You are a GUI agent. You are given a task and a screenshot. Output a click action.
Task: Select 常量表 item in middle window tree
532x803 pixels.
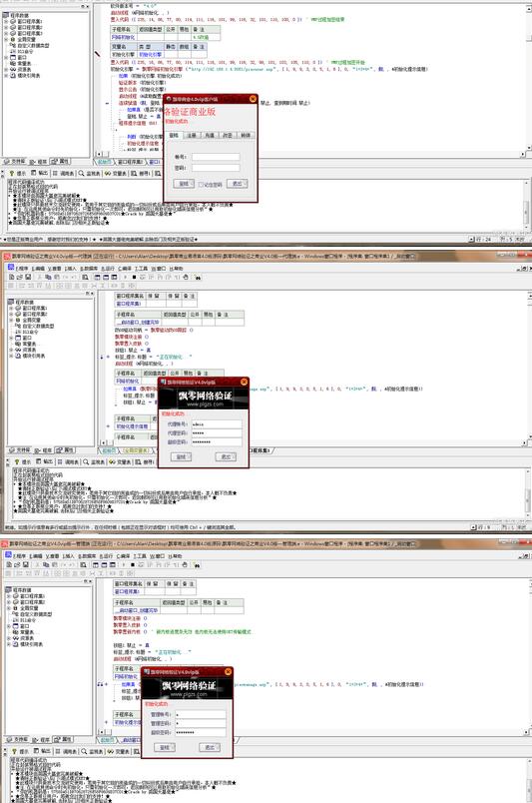pos(29,344)
